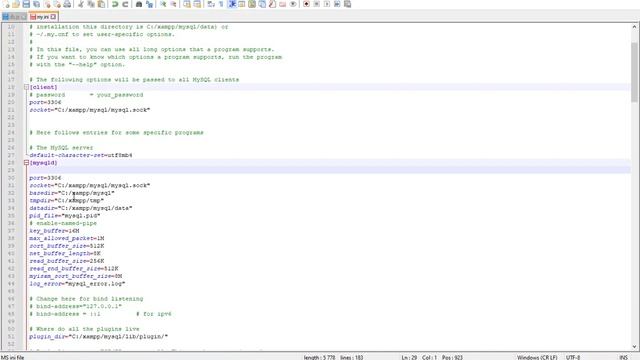
Task: Click the tmpdir="C:/xampp/tmp" line
Action: coord(67,201)
